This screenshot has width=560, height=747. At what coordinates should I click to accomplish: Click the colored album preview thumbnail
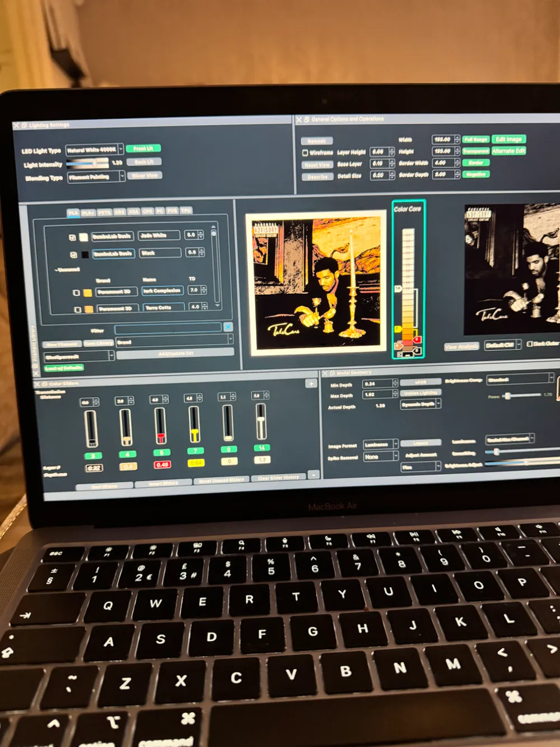[x=316, y=283]
